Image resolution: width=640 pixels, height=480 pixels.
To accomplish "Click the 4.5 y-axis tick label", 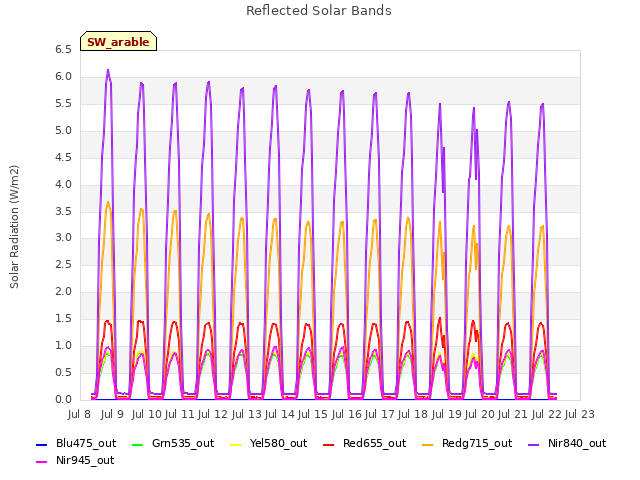I will [x=63, y=158].
